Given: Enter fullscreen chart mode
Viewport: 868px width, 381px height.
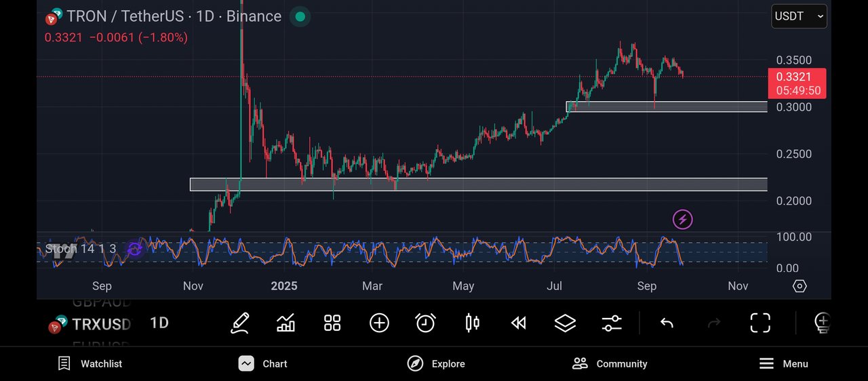Looking at the screenshot, I should coord(760,323).
